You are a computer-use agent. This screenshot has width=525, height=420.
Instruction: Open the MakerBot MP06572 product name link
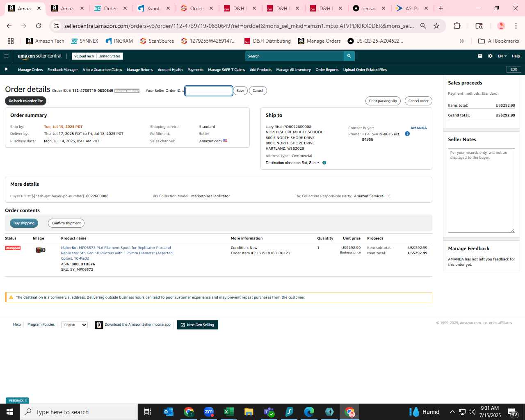click(x=116, y=253)
